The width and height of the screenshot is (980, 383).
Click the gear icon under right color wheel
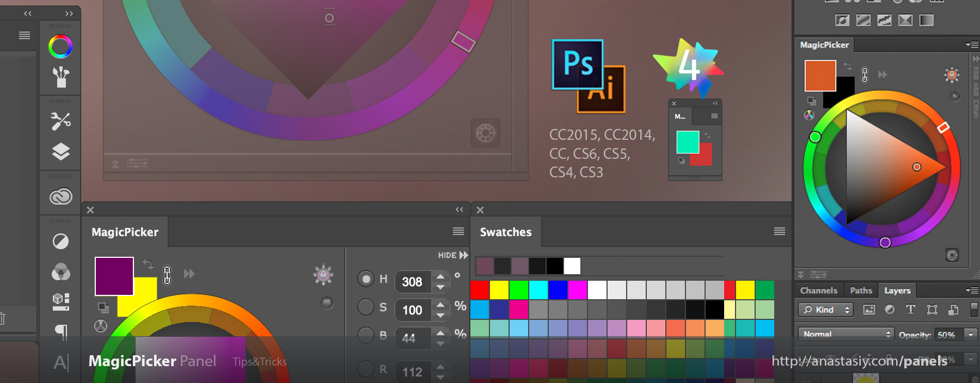952,255
